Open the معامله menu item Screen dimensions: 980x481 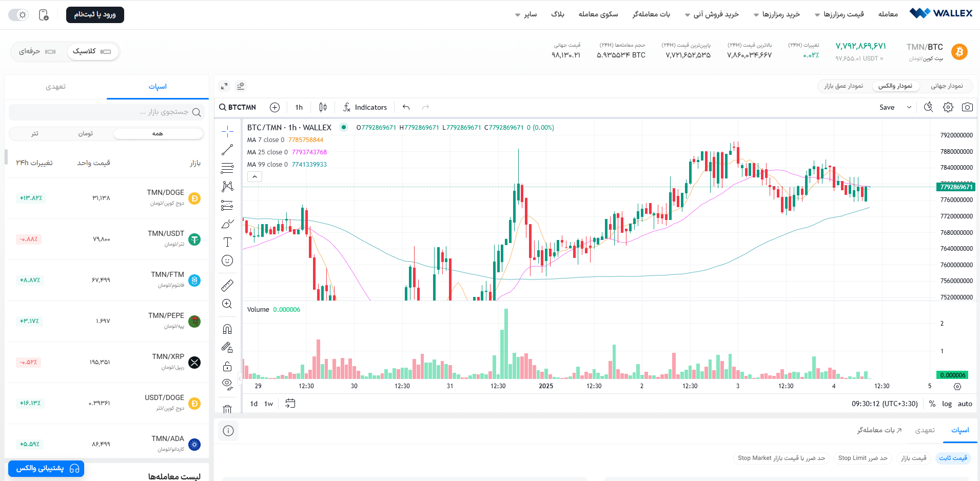pos(888,14)
